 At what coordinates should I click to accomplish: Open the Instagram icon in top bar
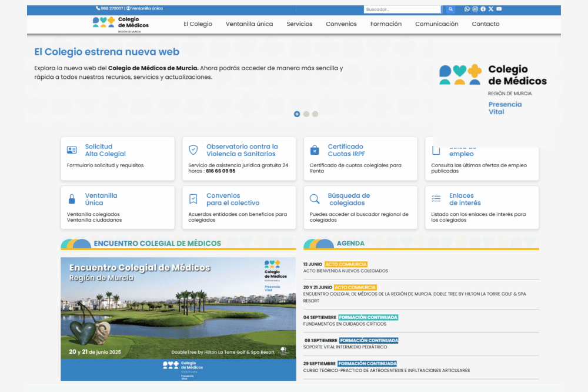pyautogui.click(x=475, y=9)
